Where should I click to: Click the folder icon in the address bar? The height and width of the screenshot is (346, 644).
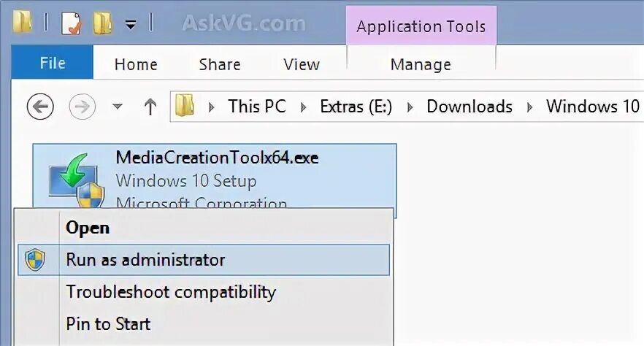click(x=185, y=107)
